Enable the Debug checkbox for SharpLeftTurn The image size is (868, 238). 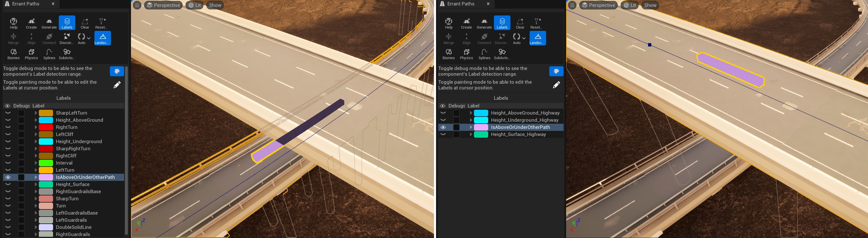[x=21, y=113]
